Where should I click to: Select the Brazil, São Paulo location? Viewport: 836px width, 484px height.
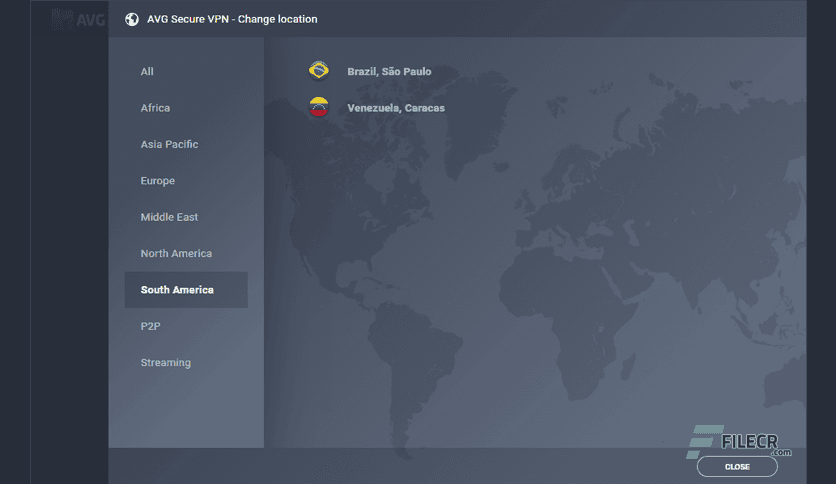point(389,71)
